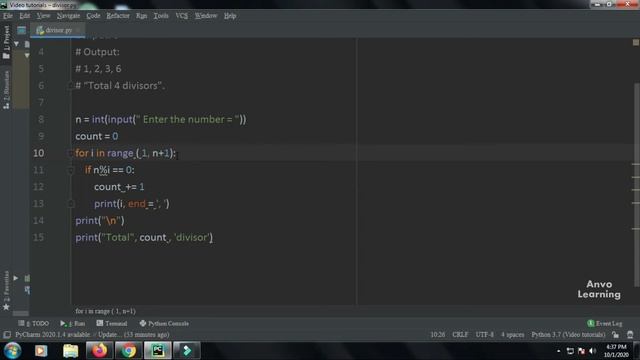Open the Run menu
Image resolution: width=640 pixels, height=360 pixels.
point(141,16)
